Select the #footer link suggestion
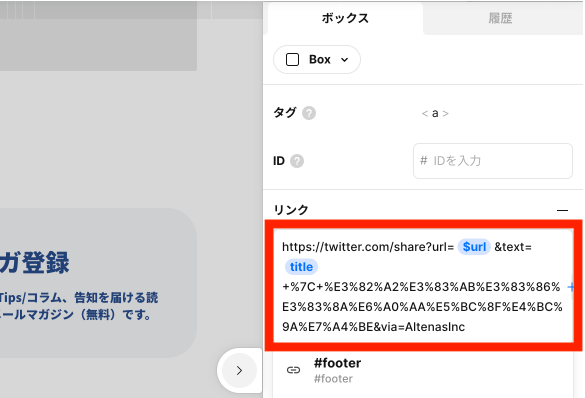Image resolution: width=585 pixels, height=398 pixels. [x=423, y=370]
